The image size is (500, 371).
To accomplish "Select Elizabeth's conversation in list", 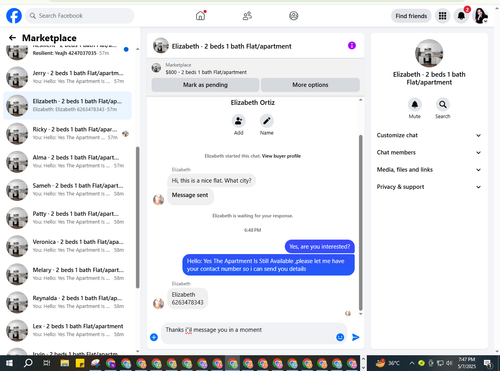I will click(67, 105).
